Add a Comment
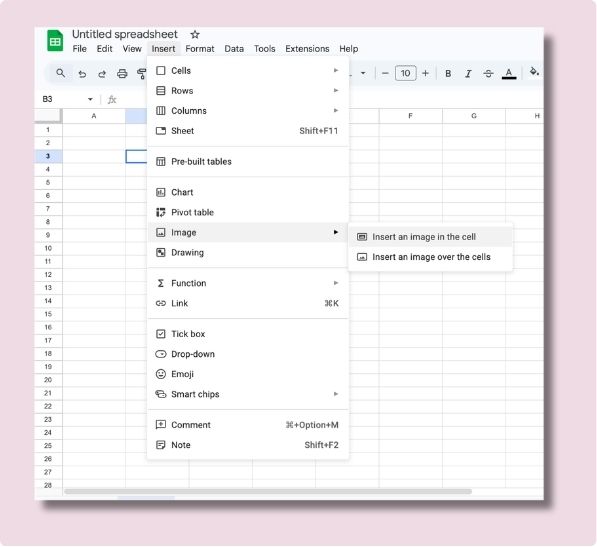 248,425
